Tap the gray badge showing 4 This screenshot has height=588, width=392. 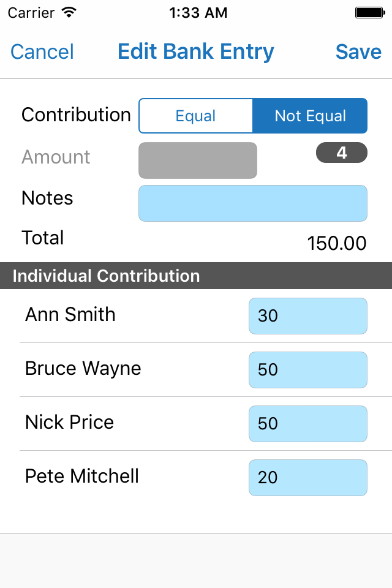(341, 153)
